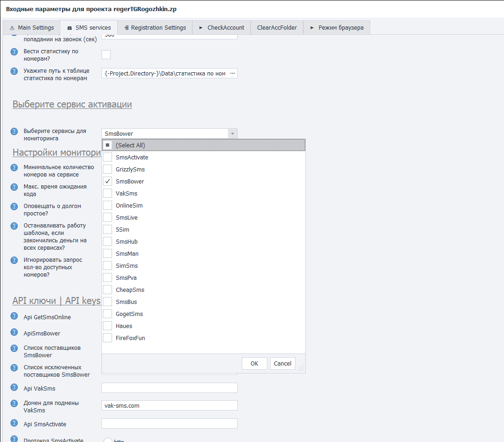Check the SmsHub service

pyautogui.click(x=107, y=241)
